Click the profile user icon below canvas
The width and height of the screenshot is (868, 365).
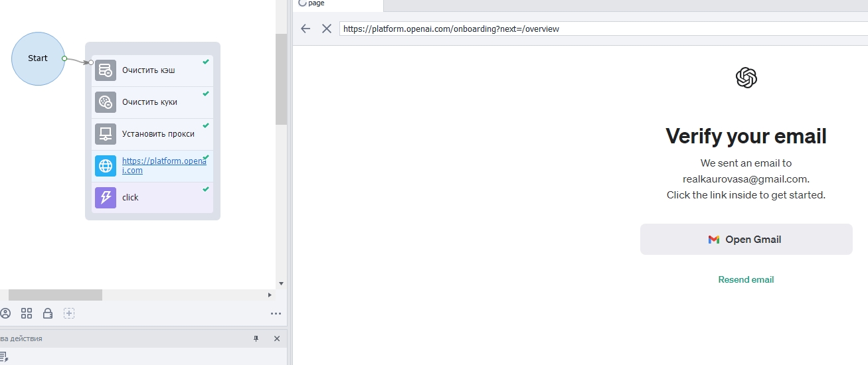click(5, 313)
